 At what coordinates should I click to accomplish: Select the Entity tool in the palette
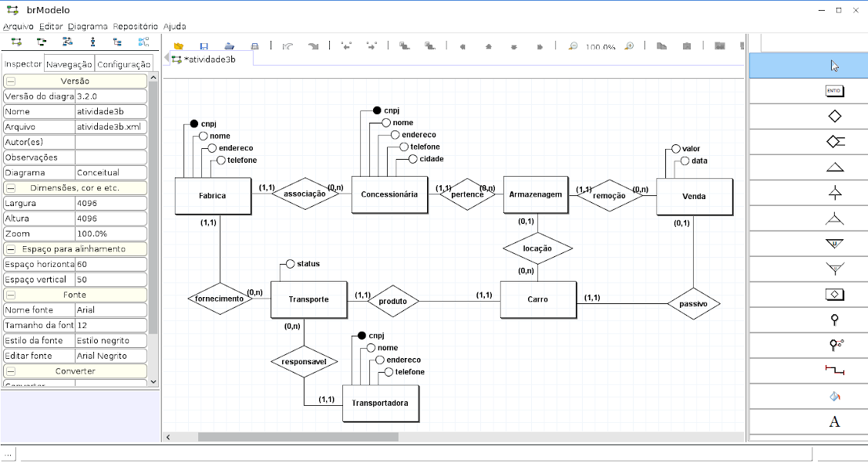(x=834, y=91)
